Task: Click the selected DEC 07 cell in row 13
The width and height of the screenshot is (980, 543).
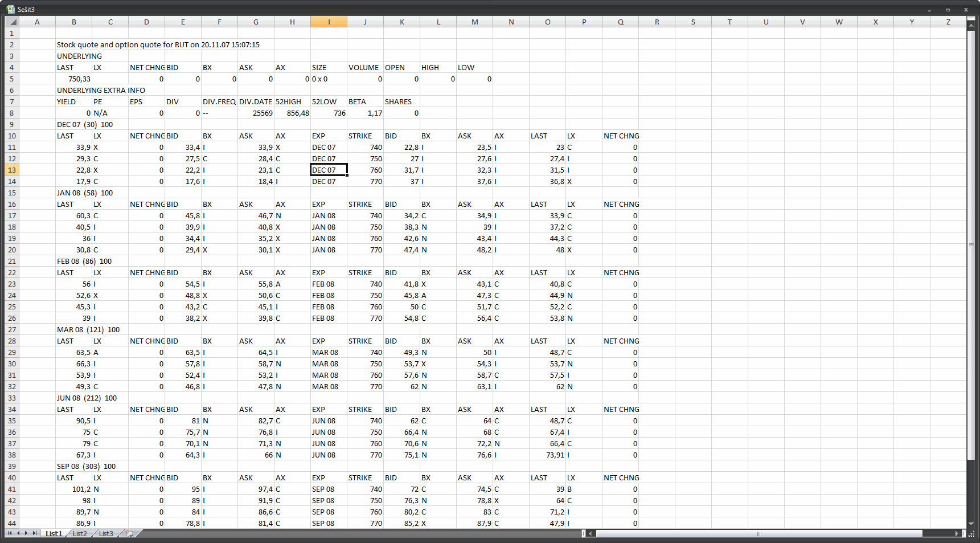Action: 329,170
